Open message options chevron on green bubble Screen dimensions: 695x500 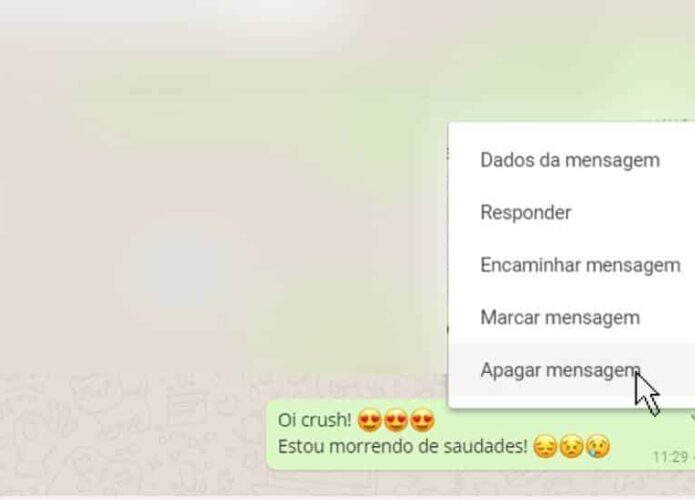tap(692, 417)
